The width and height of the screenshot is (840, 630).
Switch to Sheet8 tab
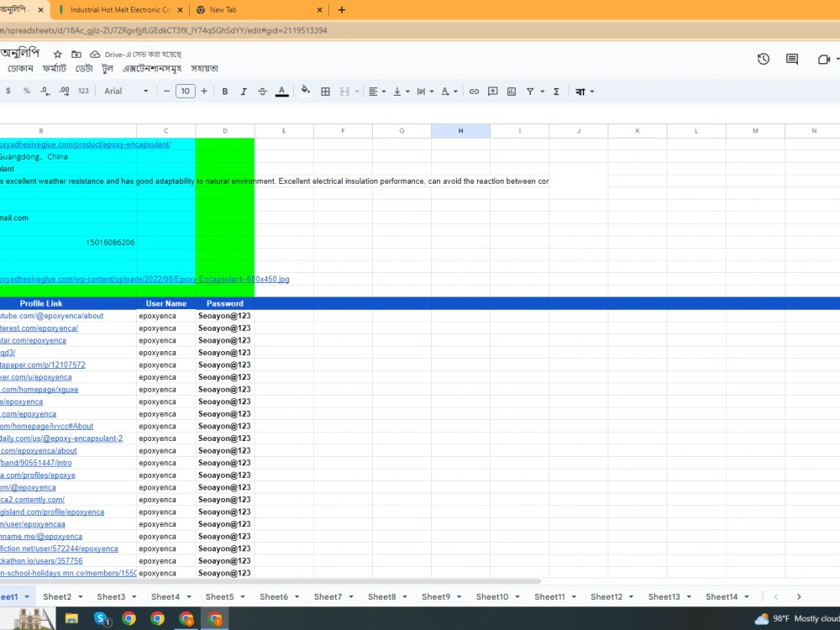382,596
